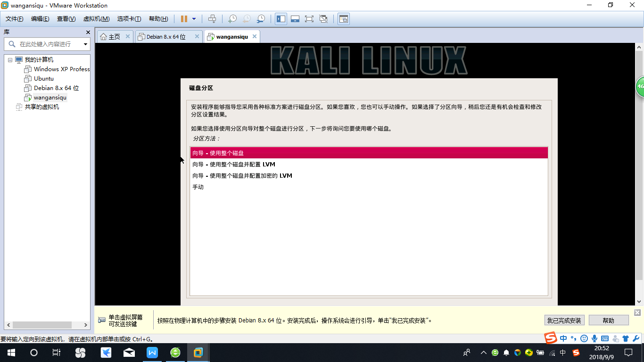644x362 pixels.
Task: Open the library search dropdown arrow
Action: (85, 44)
